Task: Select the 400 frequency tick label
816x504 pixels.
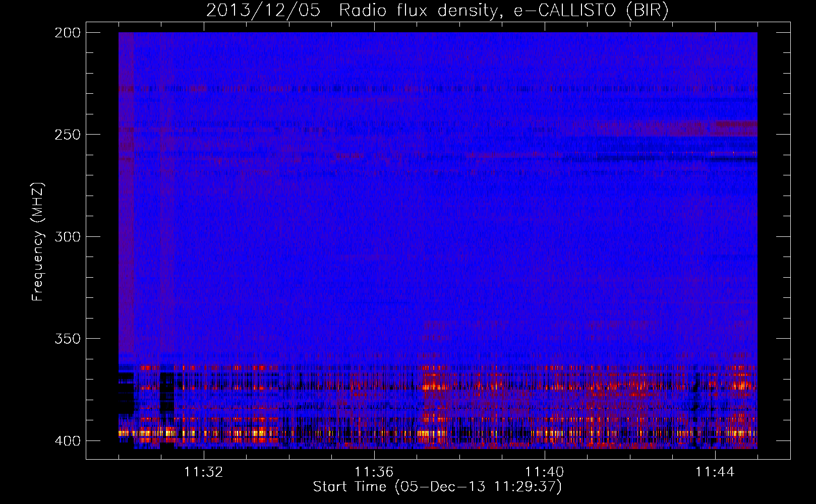Action: click(67, 440)
